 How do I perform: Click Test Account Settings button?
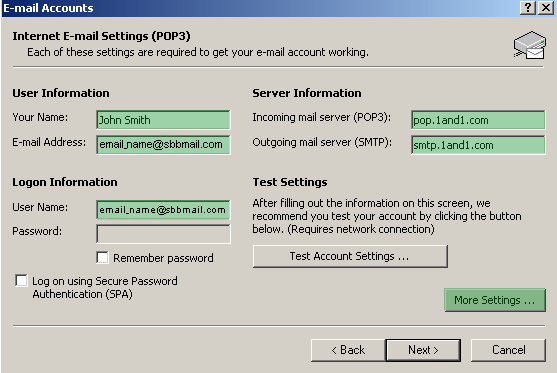(x=350, y=256)
